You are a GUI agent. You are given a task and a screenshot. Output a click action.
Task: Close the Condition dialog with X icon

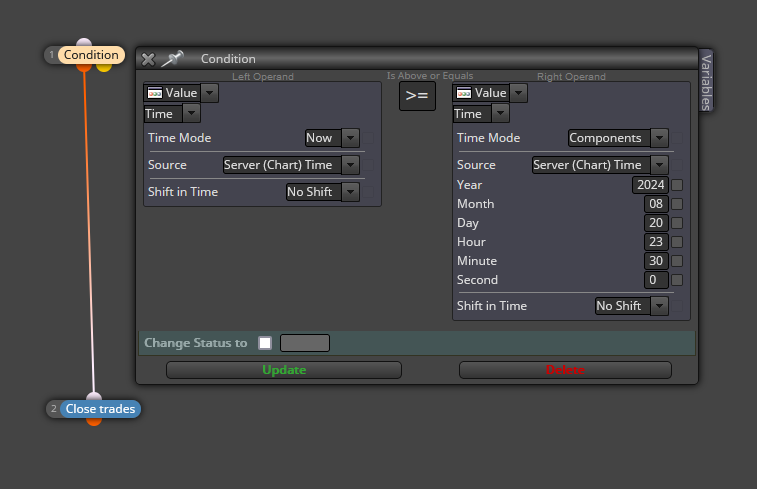tap(148, 59)
